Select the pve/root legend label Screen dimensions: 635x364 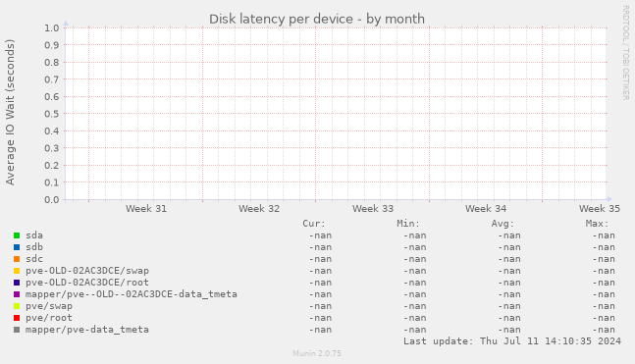49,318
